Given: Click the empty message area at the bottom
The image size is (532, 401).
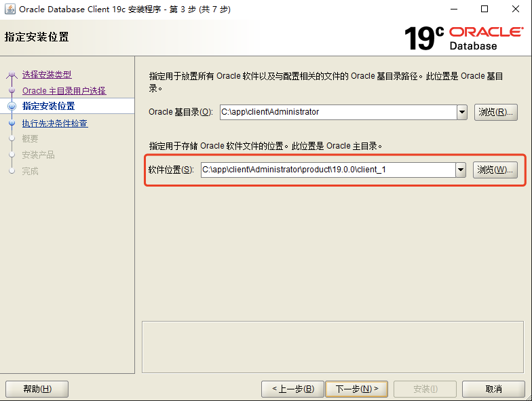Looking at the screenshot, I should 332,347.
